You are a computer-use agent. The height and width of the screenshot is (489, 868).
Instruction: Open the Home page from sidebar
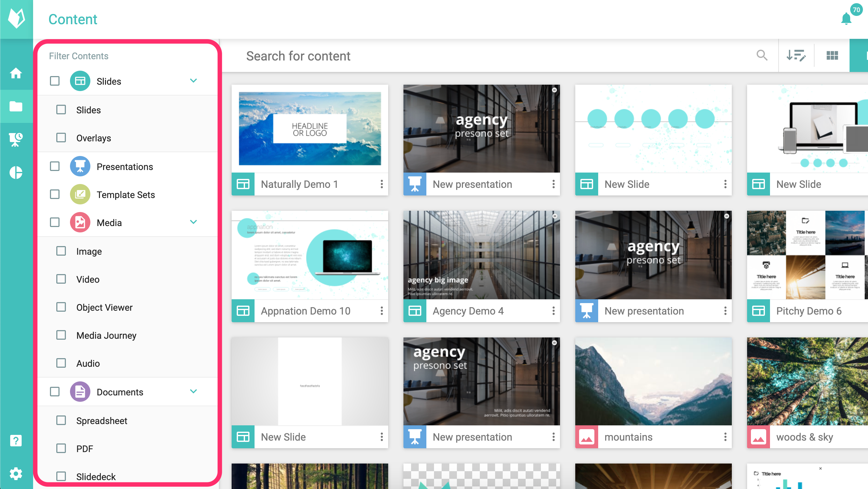point(16,73)
